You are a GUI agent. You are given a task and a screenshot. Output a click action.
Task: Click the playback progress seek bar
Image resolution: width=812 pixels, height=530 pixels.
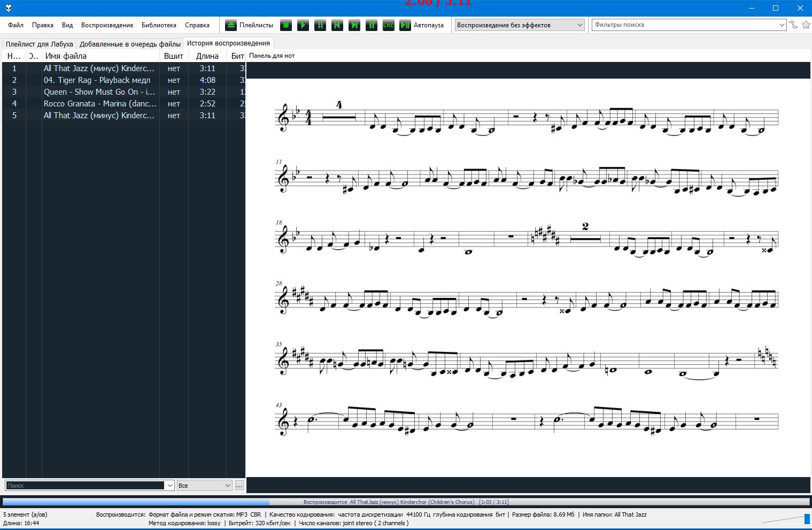406,502
